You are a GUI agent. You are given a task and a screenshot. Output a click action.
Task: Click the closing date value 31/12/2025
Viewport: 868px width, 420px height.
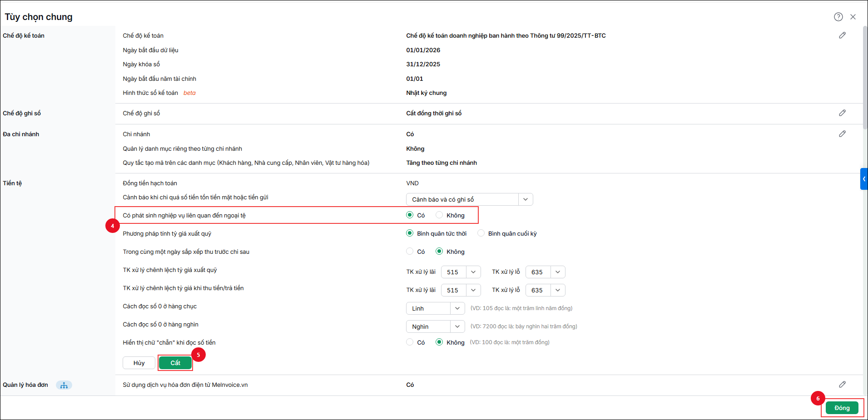pos(423,64)
